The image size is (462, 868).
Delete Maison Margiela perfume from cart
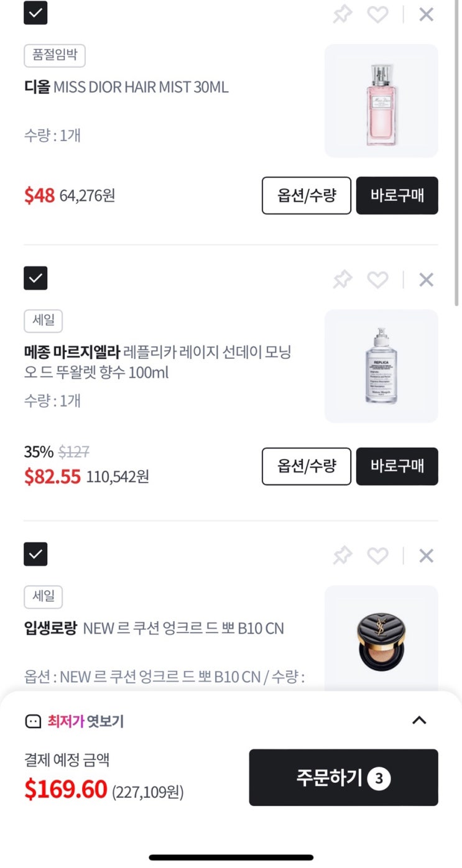click(426, 280)
